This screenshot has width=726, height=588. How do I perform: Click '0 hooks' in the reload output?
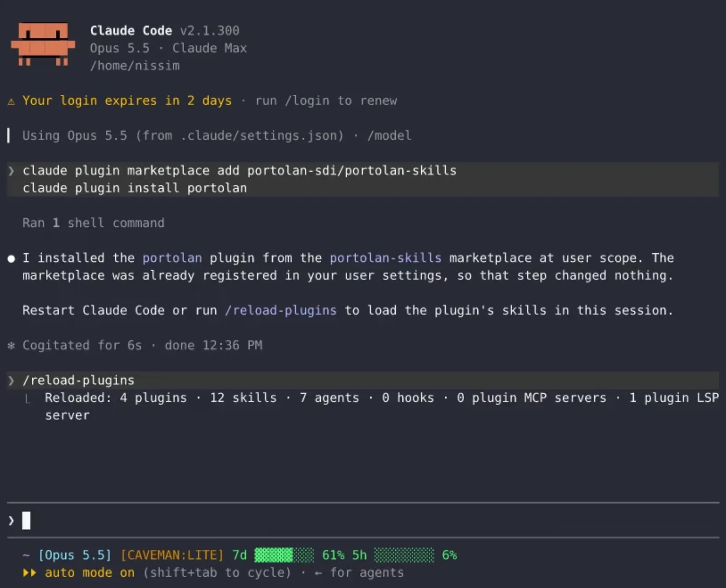(408, 398)
